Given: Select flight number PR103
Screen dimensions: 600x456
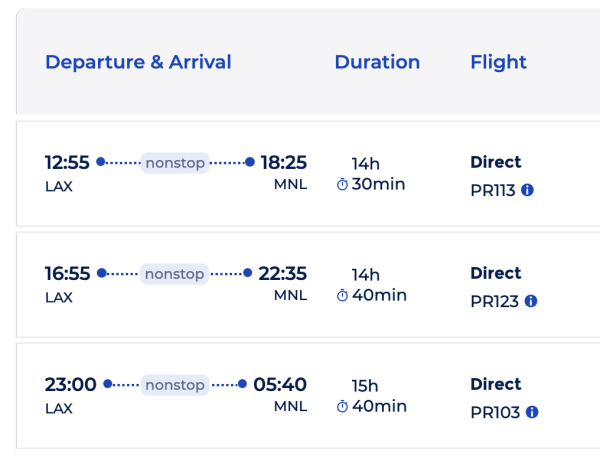Looking at the screenshot, I should (x=495, y=412).
